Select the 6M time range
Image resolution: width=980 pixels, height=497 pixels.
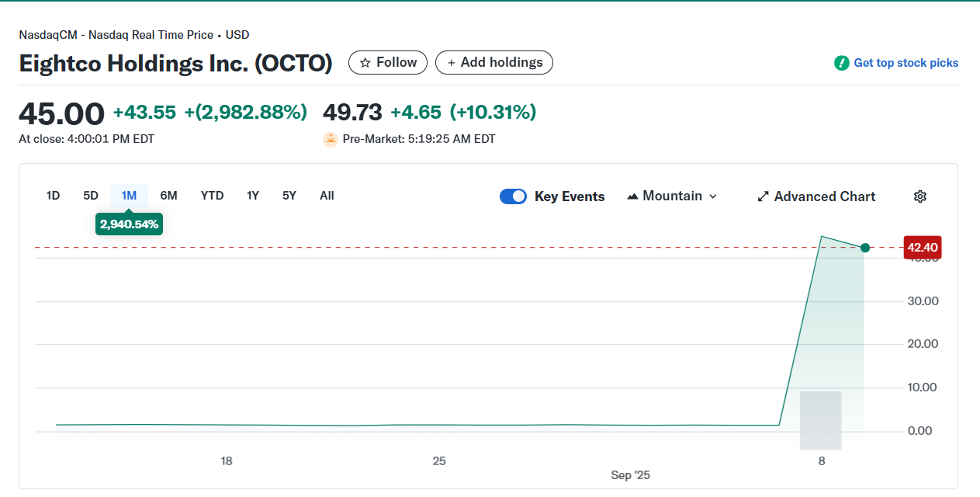[168, 196]
